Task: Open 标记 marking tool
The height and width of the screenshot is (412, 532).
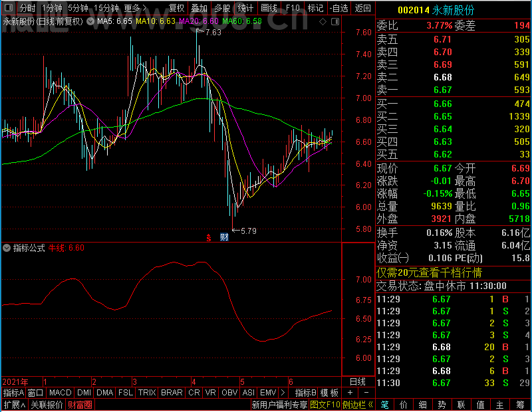Action: coord(315,8)
